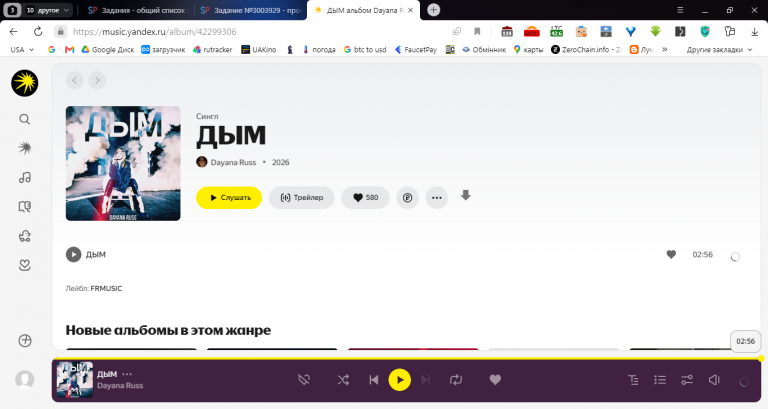Image resolution: width=768 pixels, height=409 pixels.
Task: Click the volume speaker icon
Action: pyautogui.click(x=714, y=380)
